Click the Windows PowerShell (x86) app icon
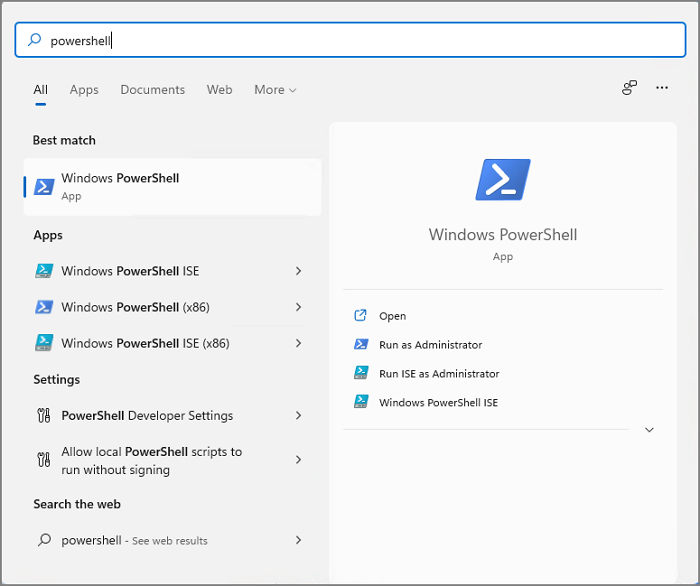This screenshot has width=700, height=586. [x=44, y=307]
